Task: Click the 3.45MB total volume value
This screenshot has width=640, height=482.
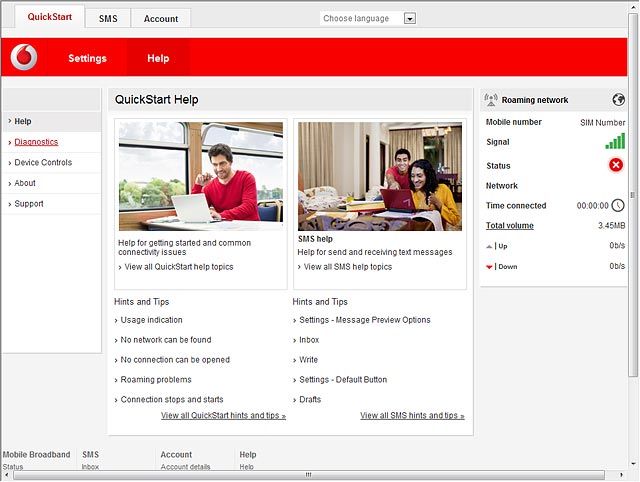Action: coord(611,225)
